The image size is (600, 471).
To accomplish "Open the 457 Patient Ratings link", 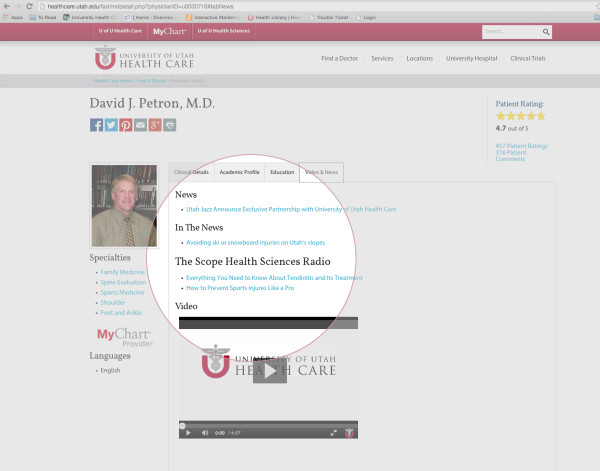I will click(521, 146).
